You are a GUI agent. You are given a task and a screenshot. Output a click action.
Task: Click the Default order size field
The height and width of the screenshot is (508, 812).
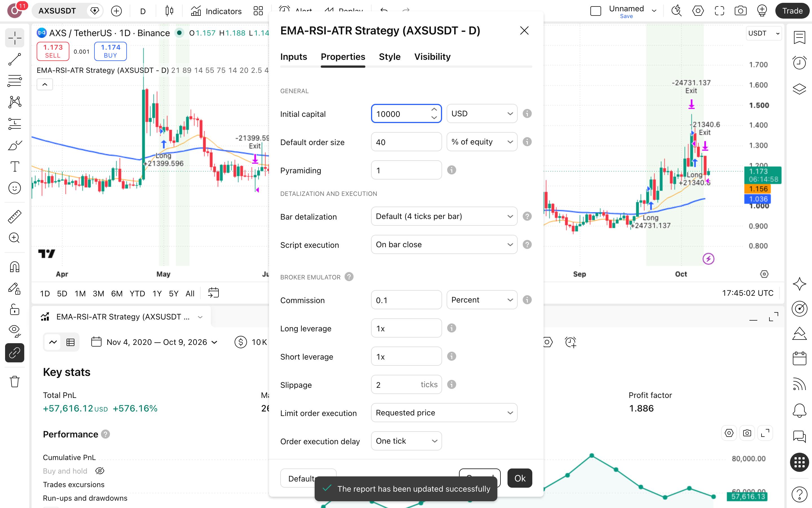[406, 142]
